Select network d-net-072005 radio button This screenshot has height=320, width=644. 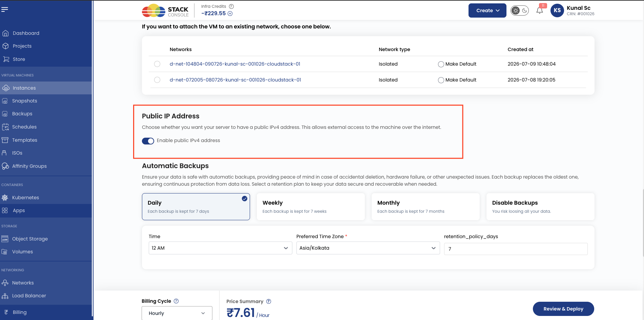[x=157, y=80]
